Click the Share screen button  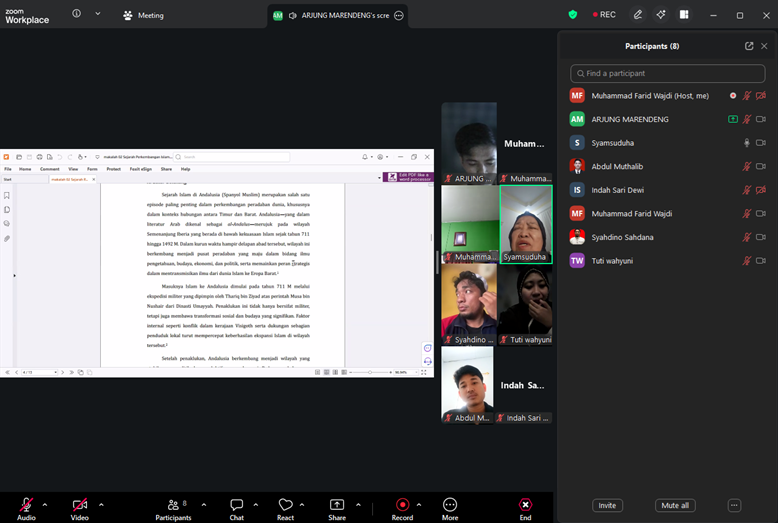tap(337, 509)
